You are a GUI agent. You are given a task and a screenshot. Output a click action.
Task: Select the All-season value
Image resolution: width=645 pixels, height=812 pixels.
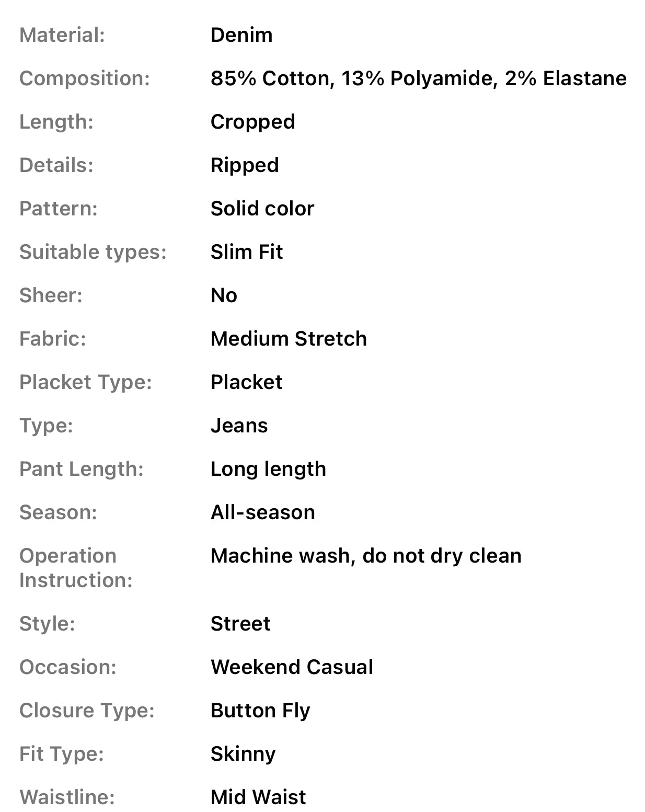coord(263,512)
